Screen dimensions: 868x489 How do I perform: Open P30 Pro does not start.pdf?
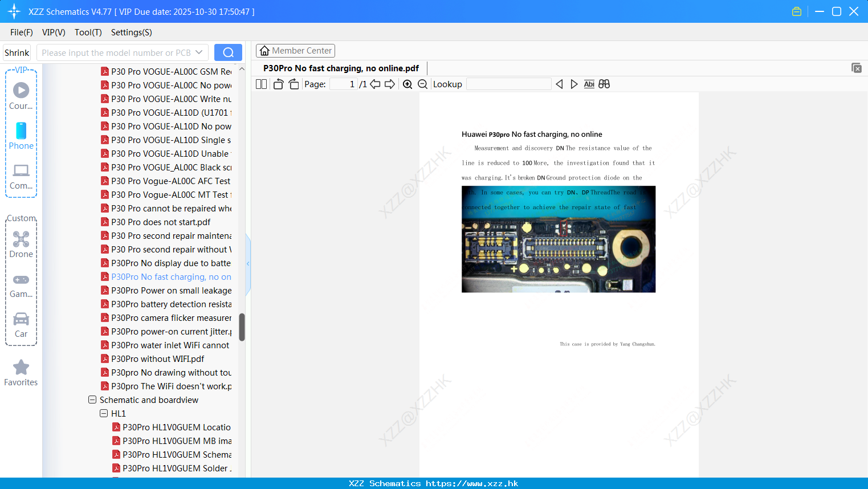(156, 222)
